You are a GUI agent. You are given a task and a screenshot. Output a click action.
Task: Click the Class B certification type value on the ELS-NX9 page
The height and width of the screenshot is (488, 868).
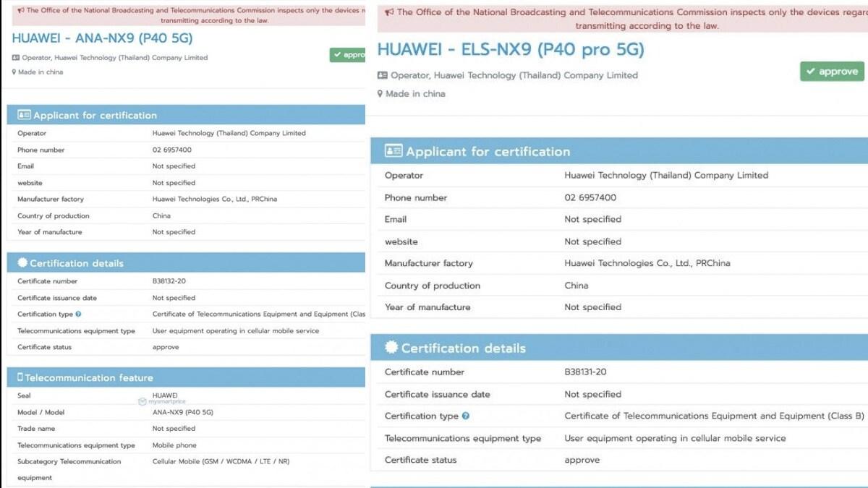tap(715, 416)
